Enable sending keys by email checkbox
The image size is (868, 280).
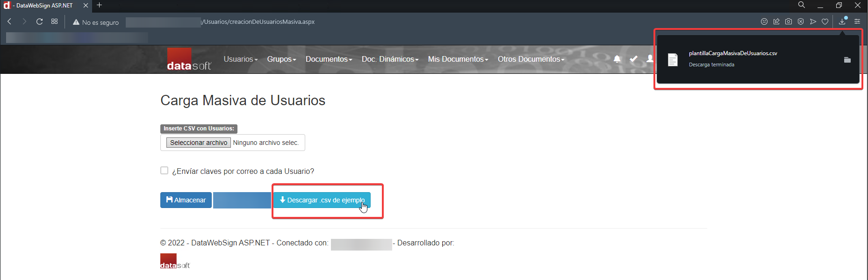[x=164, y=171]
